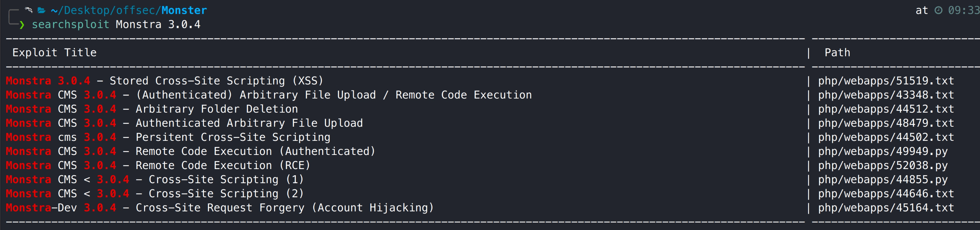Screen dimensions: 980x230
Task: Click the green prompt arrow symbol
Action: point(22,25)
